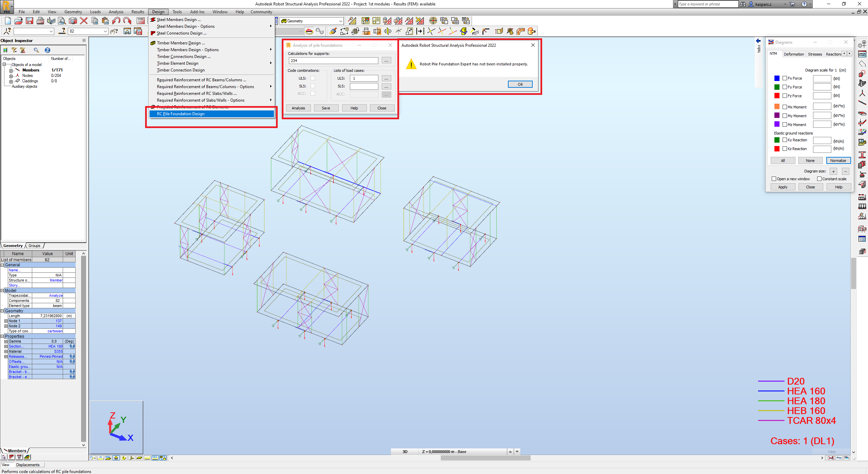The width and height of the screenshot is (868, 474).
Task: Select RC Pile Foundation Design from the menu
Action: click(181, 114)
